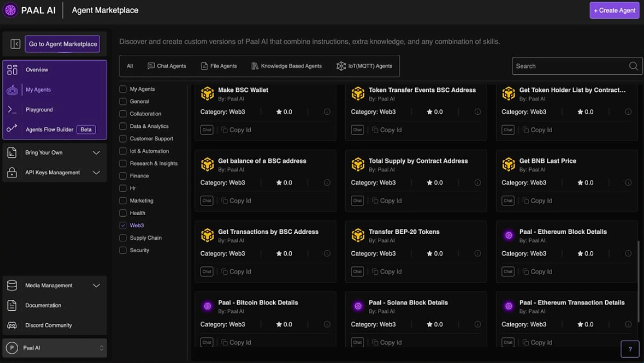Show info for Paal - Solana Block Details

(477, 324)
